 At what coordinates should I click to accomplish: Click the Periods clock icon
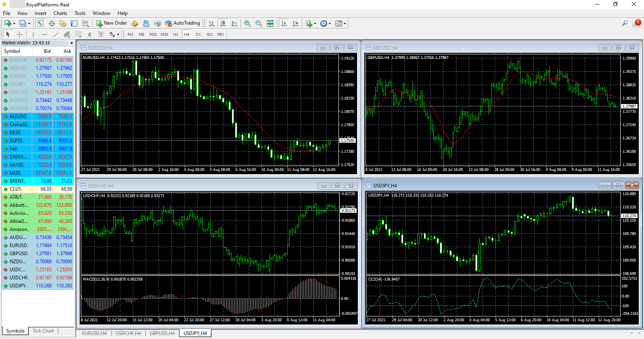(x=324, y=23)
